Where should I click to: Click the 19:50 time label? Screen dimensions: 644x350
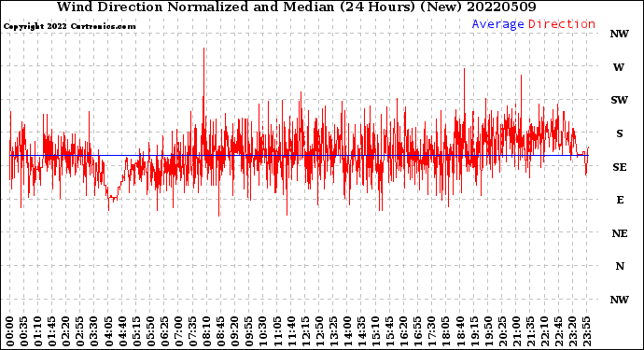pyautogui.click(x=488, y=331)
